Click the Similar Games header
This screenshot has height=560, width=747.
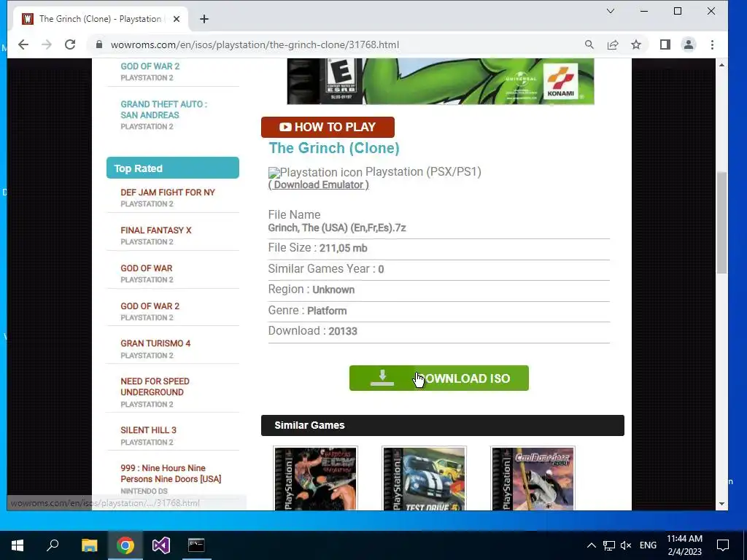point(443,425)
